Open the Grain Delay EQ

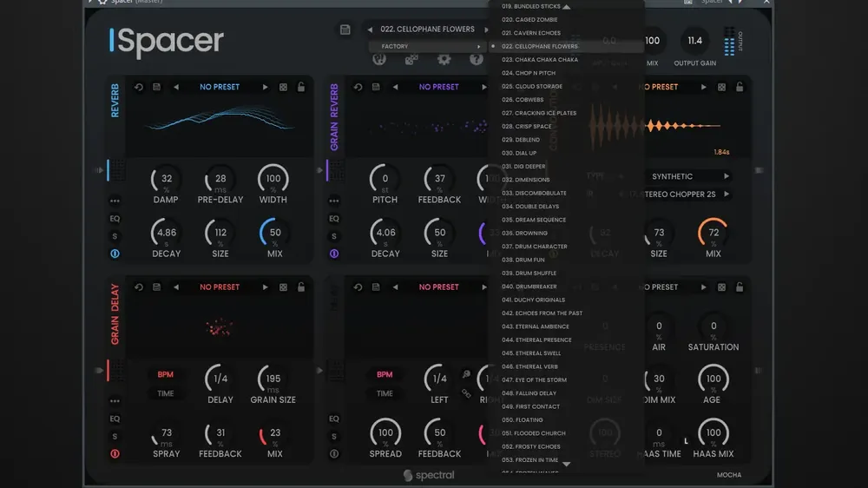tap(115, 419)
